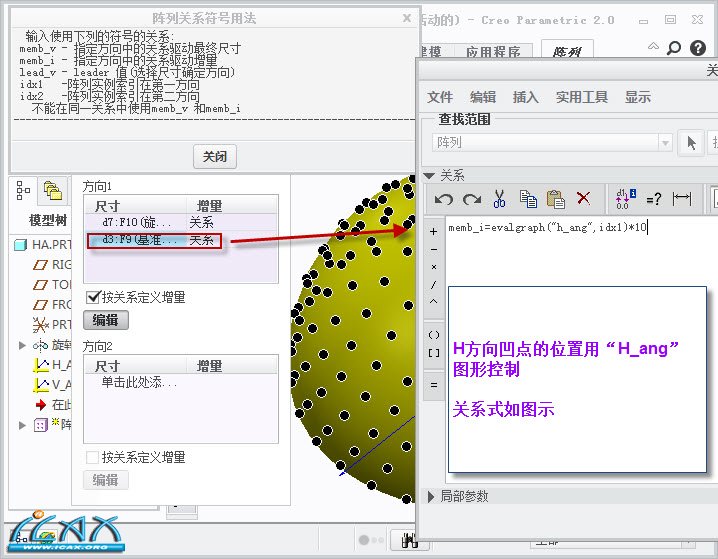Viewport: 718px width, 559px height.
Task: Toggle dimension values/names display icon
Action: (x=626, y=199)
